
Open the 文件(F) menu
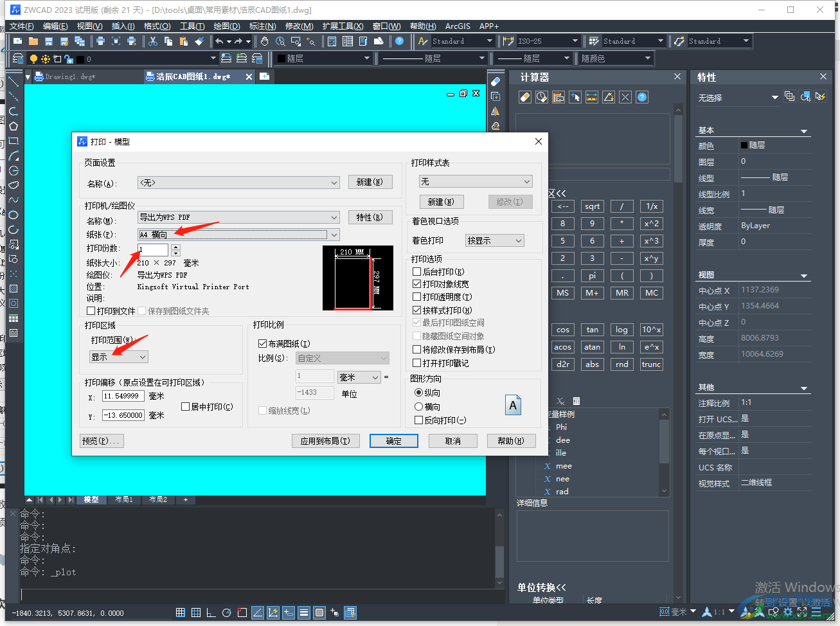(x=21, y=26)
